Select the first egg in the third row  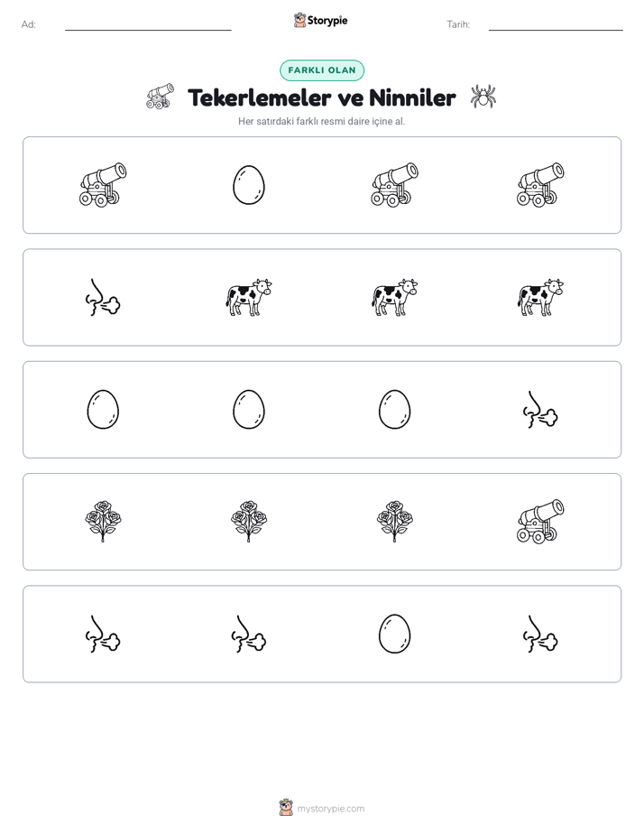tap(103, 410)
